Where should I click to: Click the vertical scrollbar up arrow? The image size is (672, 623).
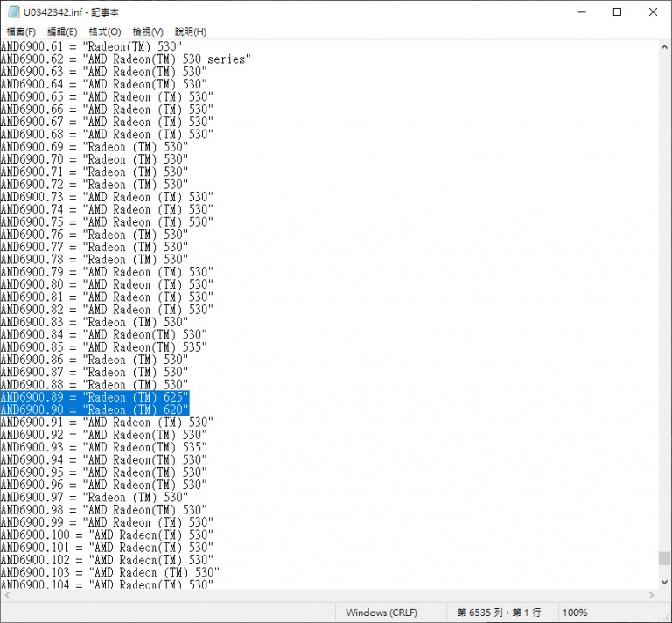pyautogui.click(x=664, y=46)
